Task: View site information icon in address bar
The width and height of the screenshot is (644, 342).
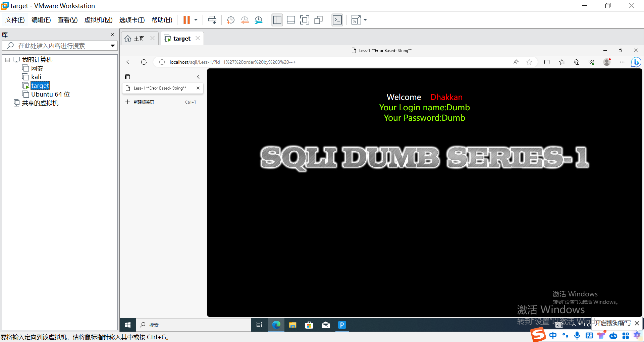Action: pos(162,62)
